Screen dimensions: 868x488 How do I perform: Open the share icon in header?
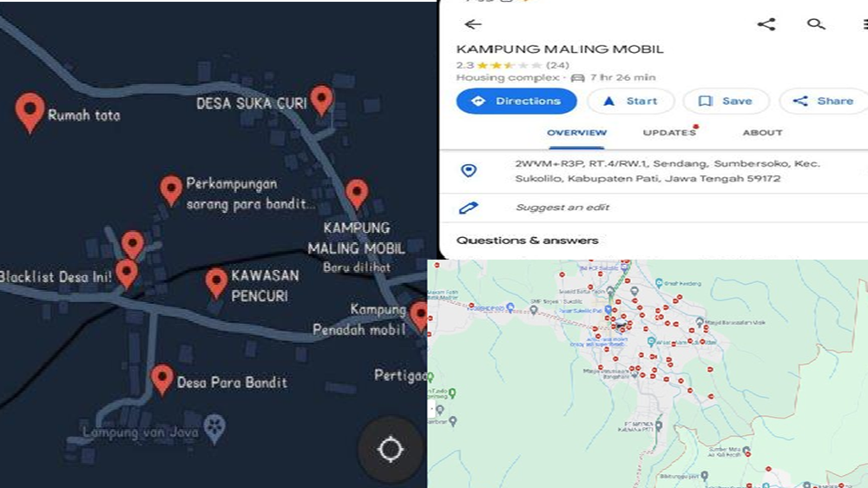pyautogui.click(x=766, y=24)
